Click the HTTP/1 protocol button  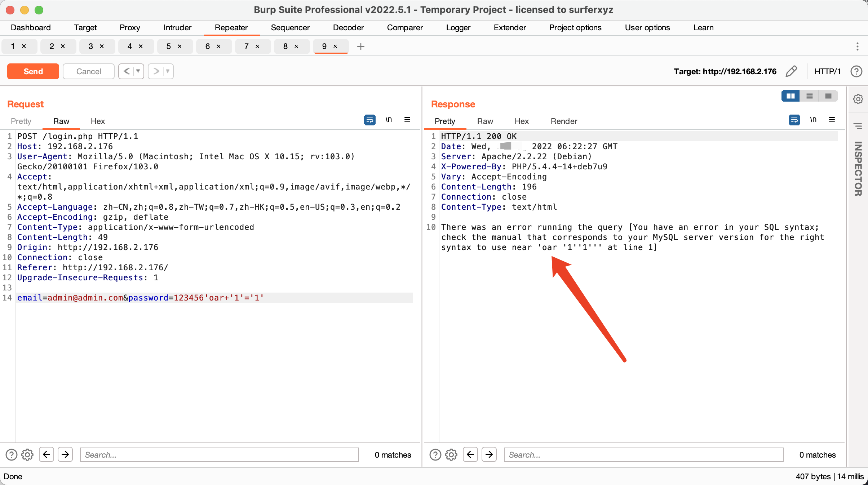(x=827, y=71)
